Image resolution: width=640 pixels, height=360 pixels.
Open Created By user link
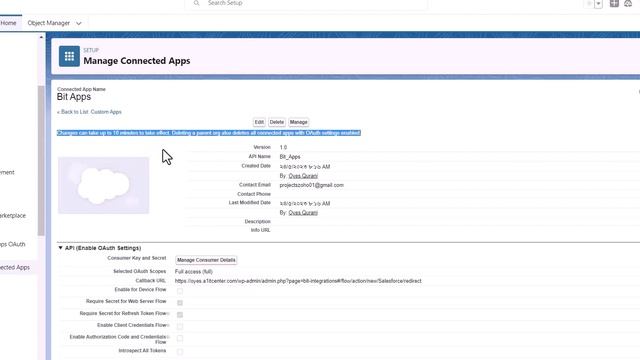click(x=303, y=176)
